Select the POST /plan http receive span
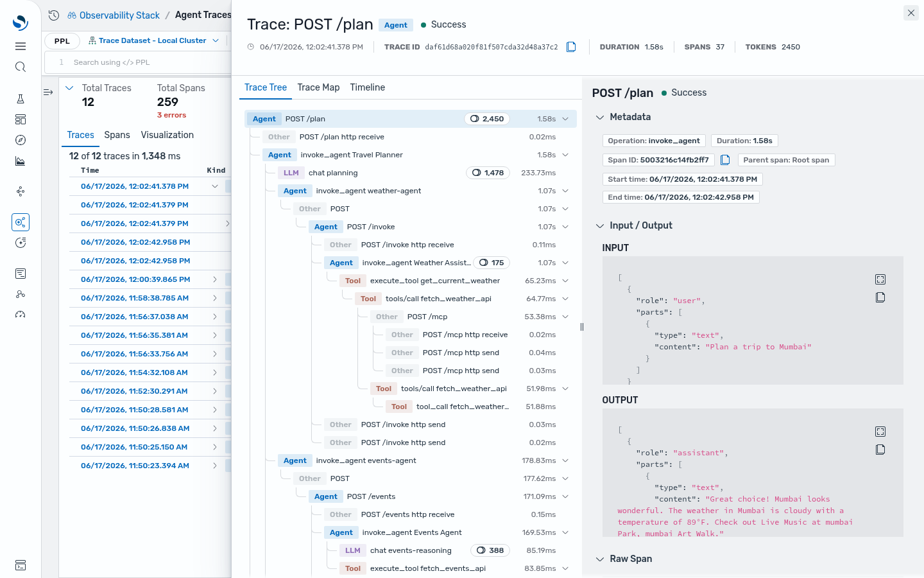The height and width of the screenshot is (578, 924). click(411, 137)
